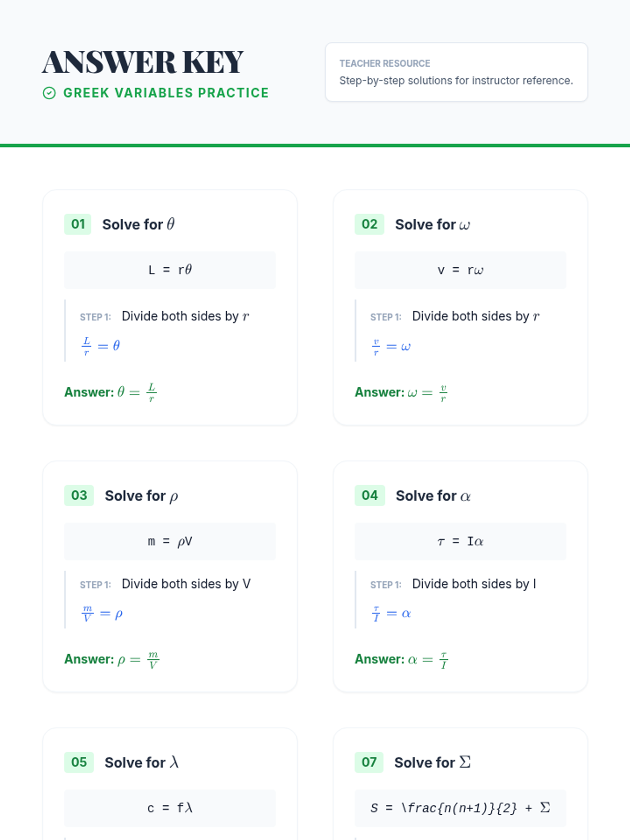Image resolution: width=630 pixels, height=840 pixels.
Task: Click the Answer ω = v/r line
Action: tap(402, 392)
